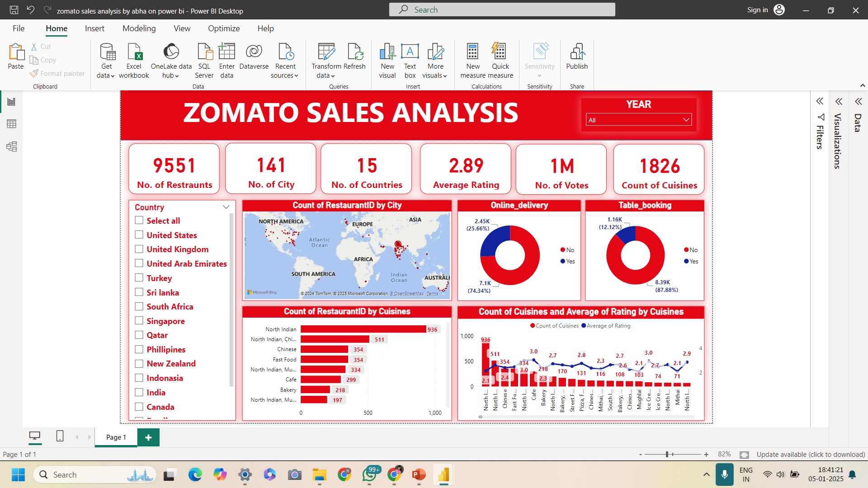
Task: Expand the Data pane
Action: pos(858,101)
